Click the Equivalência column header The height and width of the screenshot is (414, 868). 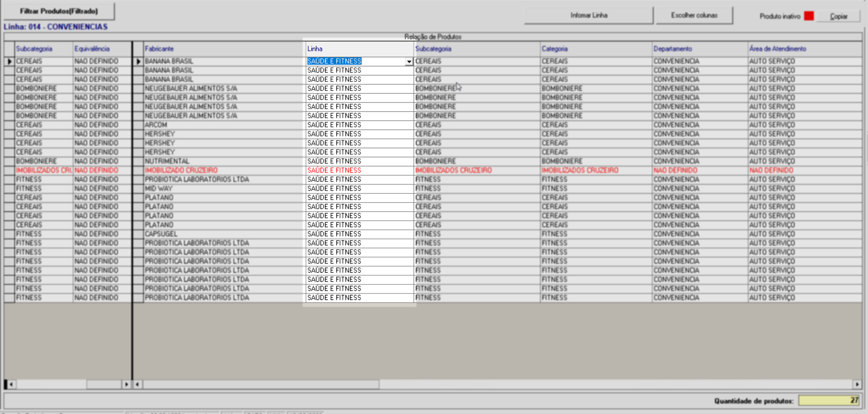tap(102, 49)
